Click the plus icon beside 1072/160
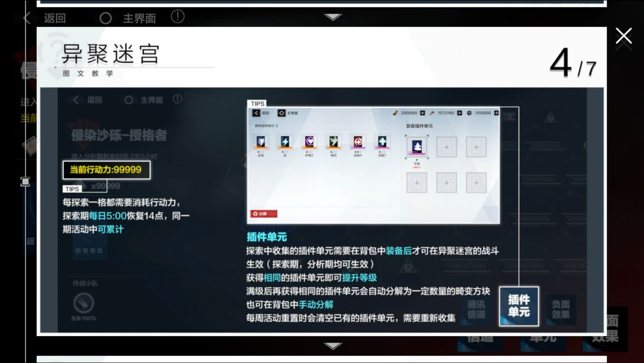This screenshot has width=644, height=363. pyautogui.click(x=460, y=113)
